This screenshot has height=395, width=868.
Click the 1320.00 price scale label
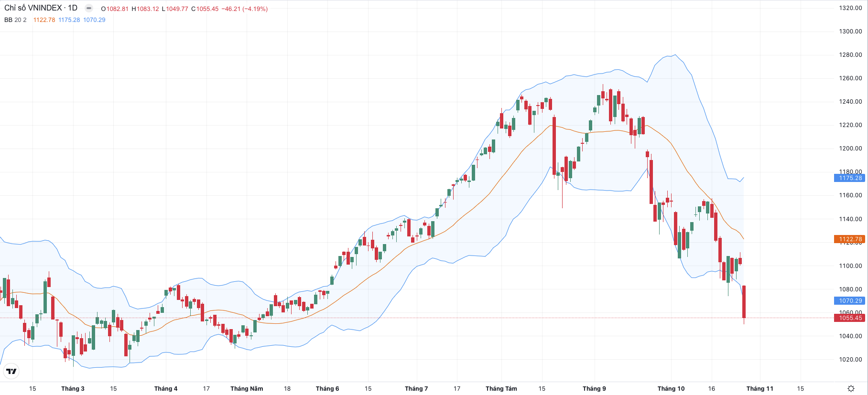click(x=850, y=8)
